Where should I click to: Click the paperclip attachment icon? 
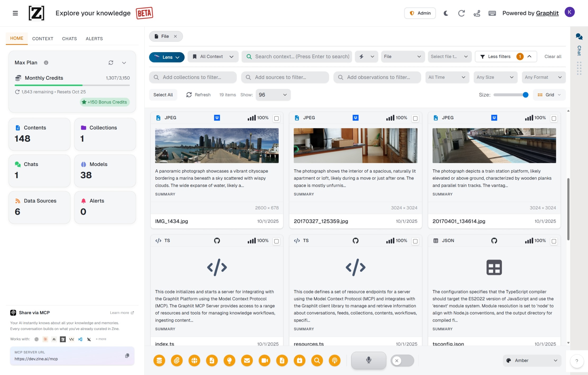[177, 360]
